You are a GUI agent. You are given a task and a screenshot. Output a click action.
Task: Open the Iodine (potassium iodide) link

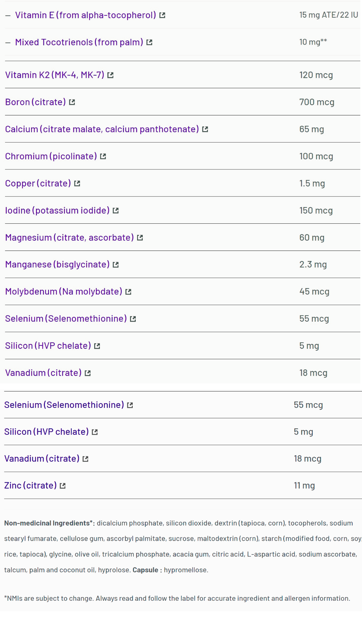pyautogui.click(x=57, y=210)
